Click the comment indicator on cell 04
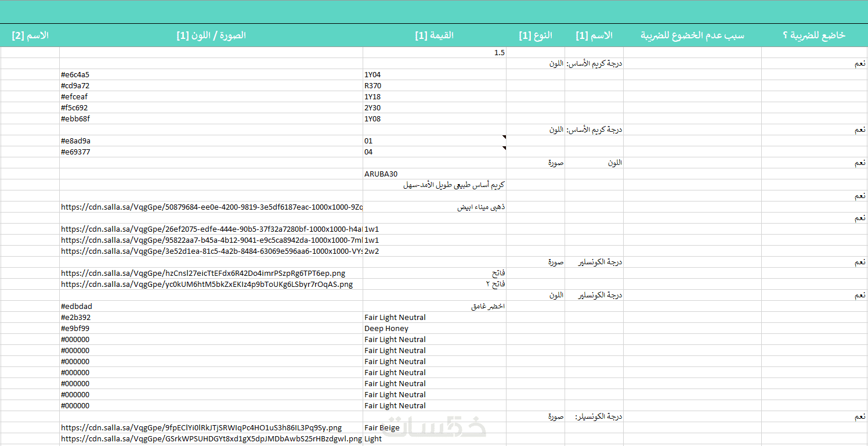This screenshot has width=868, height=446. (x=504, y=148)
